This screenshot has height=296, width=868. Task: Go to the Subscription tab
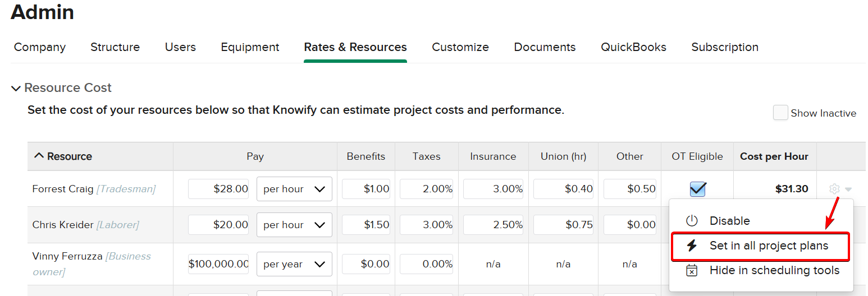tap(724, 47)
